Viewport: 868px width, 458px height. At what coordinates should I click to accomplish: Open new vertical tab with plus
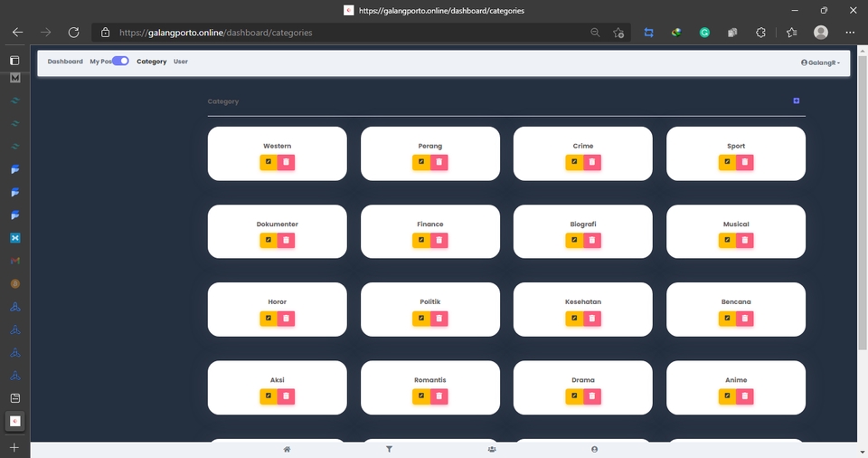[x=15, y=447]
